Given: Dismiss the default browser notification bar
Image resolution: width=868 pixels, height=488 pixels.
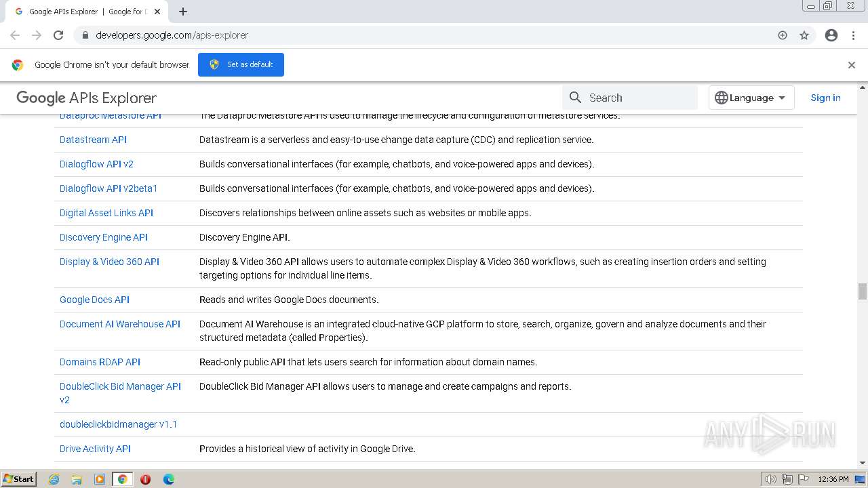Looking at the screenshot, I should tap(852, 65).
